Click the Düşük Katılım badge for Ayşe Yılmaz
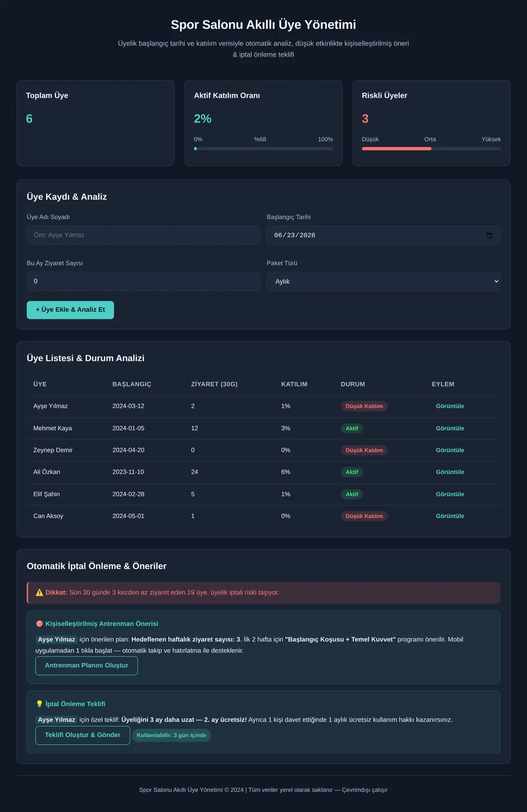 (x=364, y=406)
